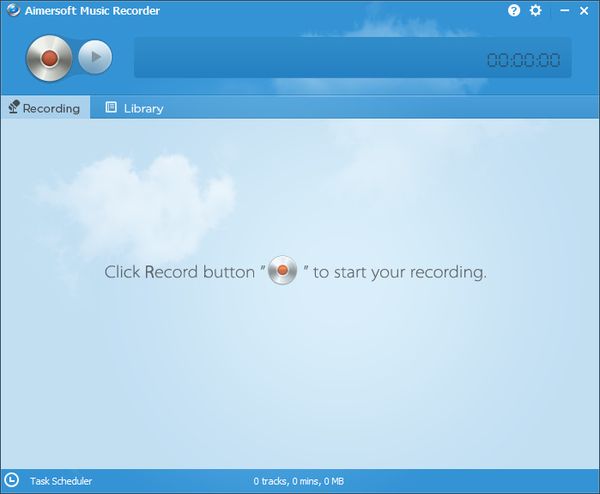This screenshot has height=494, width=600.
Task: Click the 00:00:00 timer display
Action: click(x=523, y=60)
